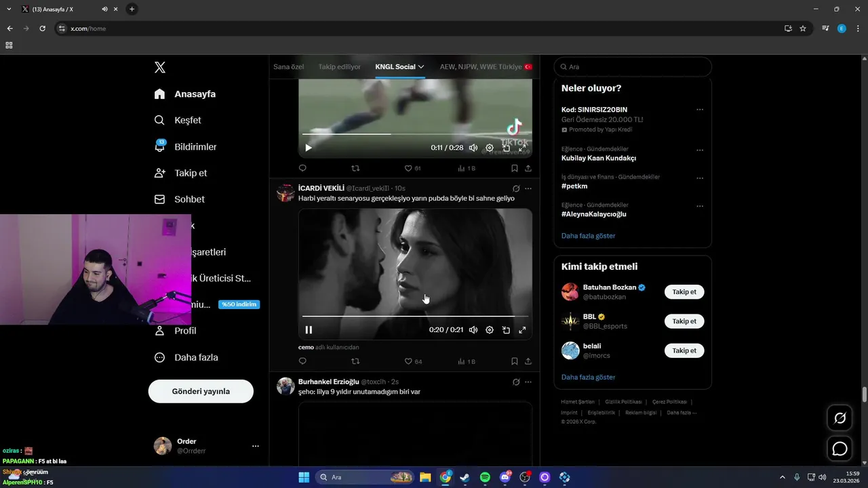Open the X logo home link
This screenshot has width=868, height=488.
click(x=160, y=67)
